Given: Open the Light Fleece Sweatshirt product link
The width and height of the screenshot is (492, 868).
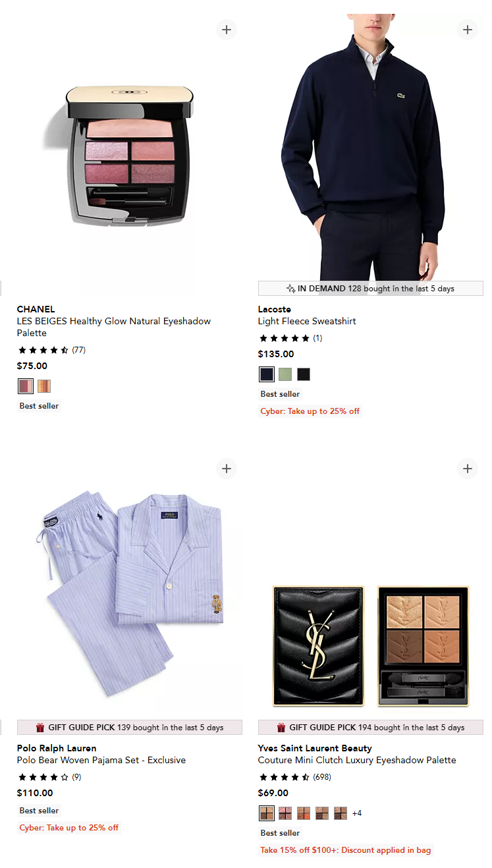Looking at the screenshot, I should click(x=307, y=321).
